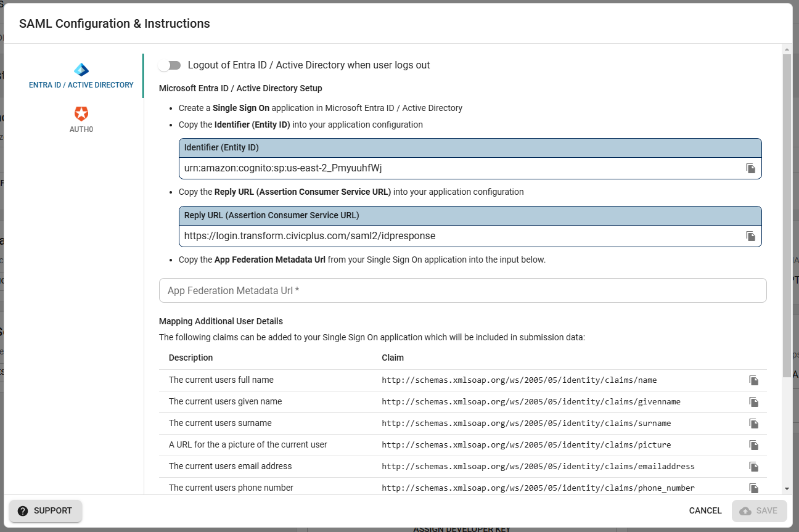Copy the claims/emailaddress claim URL
The image size is (799, 532).
click(753, 467)
